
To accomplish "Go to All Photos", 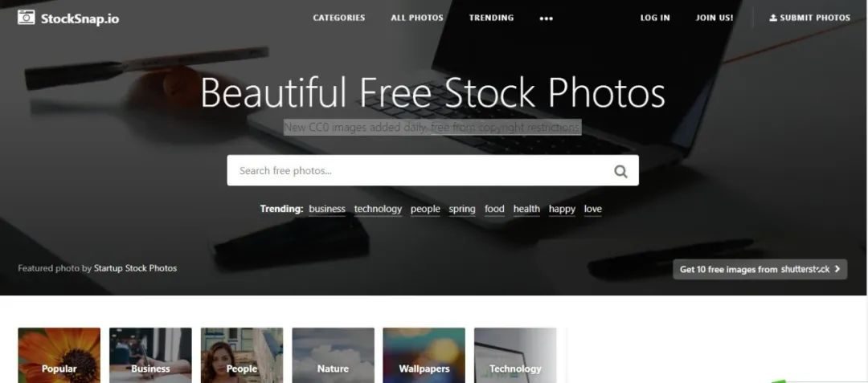I will coord(417,18).
